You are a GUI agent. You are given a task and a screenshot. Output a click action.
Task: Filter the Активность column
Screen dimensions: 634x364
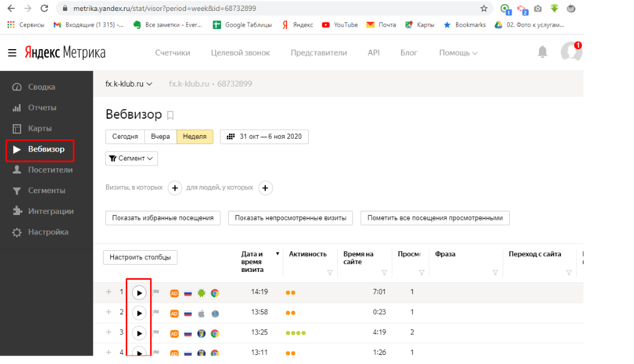pyautogui.click(x=330, y=273)
